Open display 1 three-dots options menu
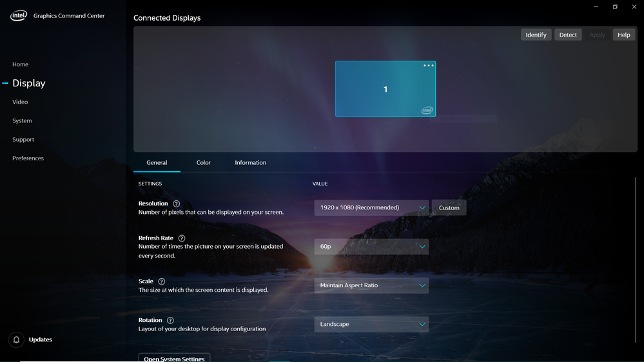The width and height of the screenshot is (644, 362). (429, 66)
